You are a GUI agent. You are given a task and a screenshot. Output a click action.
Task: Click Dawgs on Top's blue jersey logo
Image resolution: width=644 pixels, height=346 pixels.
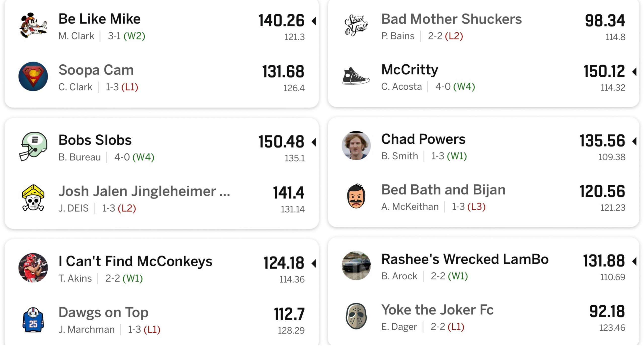point(33,319)
